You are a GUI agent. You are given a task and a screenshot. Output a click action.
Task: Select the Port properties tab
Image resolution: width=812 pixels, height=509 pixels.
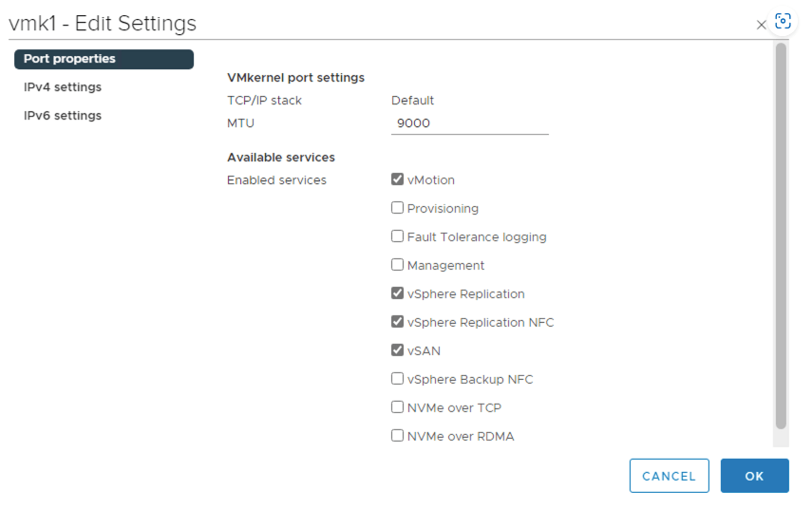pos(104,59)
